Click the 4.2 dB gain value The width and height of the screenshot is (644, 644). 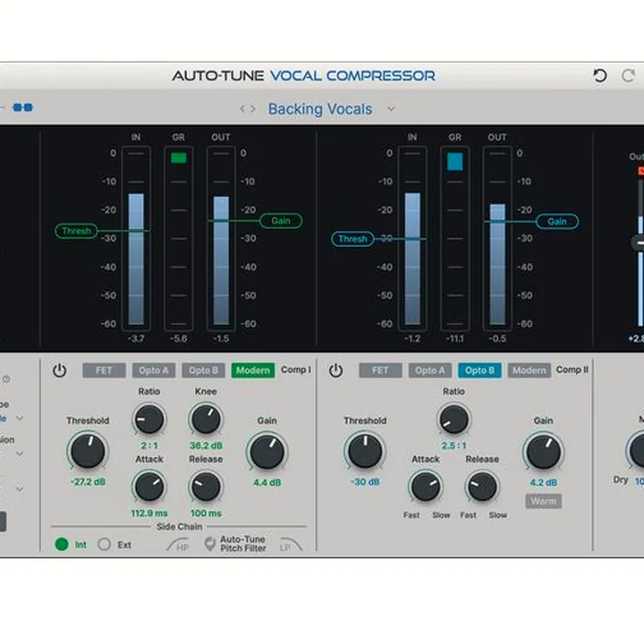point(544,483)
